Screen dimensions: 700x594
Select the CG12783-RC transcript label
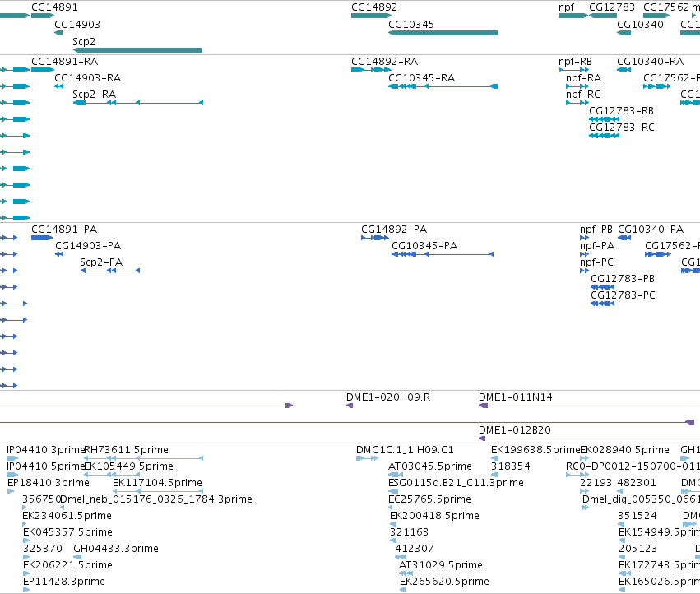coord(622,128)
